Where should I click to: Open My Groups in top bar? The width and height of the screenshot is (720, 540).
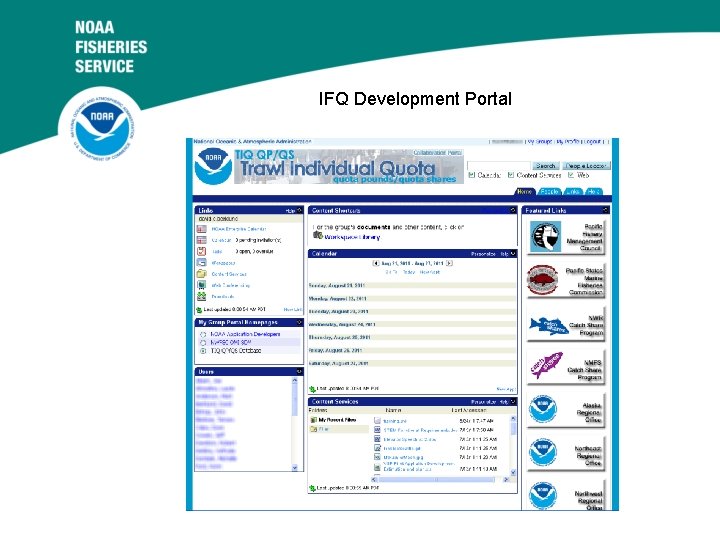point(540,142)
